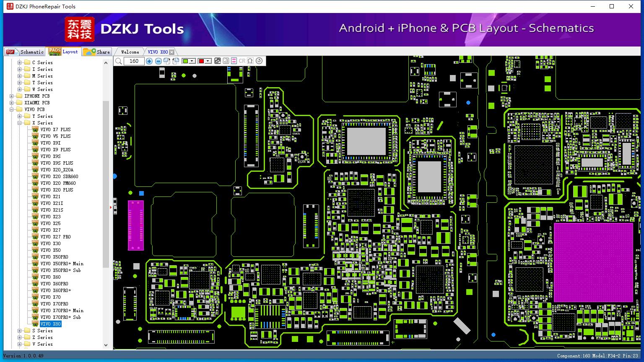Select the large magenta chip on the board
This screenshot has width=644, height=362.
pyautogui.click(x=593, y=263)
